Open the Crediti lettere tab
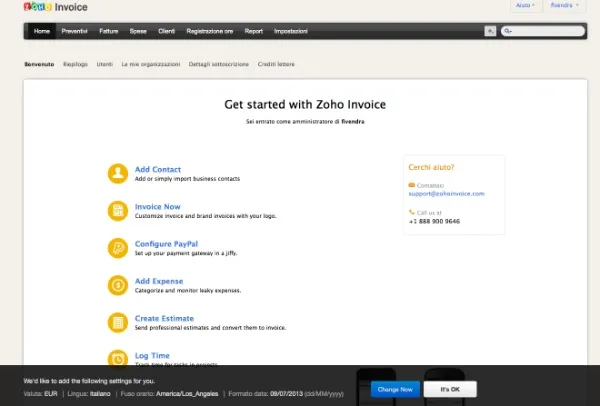Image resolution: width=600 pixels, height=406 pixels. (x=276, y=64)
